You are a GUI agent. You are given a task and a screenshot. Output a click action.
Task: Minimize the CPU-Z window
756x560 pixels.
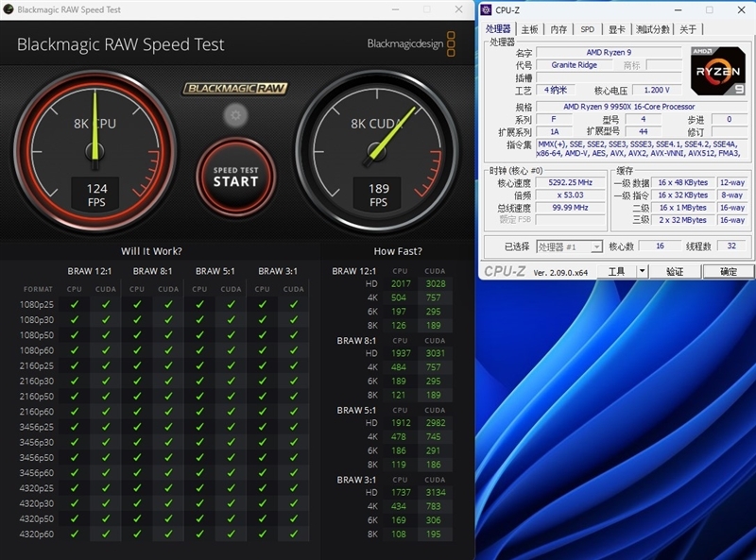coord(678,9)
